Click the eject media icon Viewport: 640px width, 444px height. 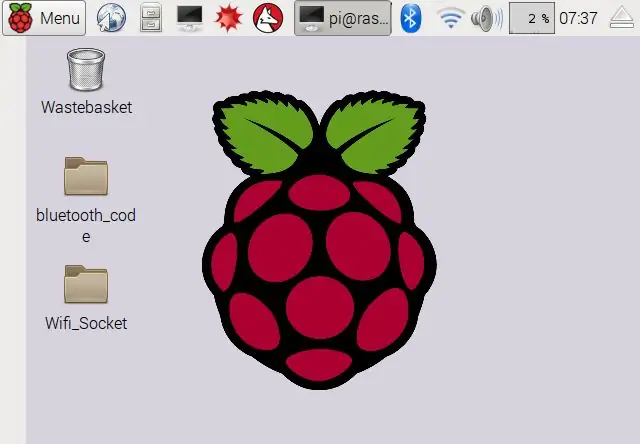pyautogui.click(x=622, y=18)
